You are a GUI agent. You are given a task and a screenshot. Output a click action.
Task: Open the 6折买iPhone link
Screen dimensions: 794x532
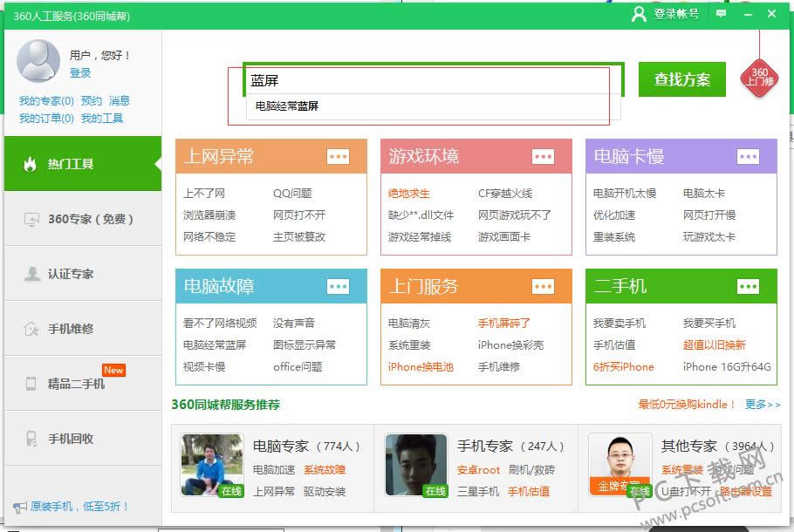623,366
